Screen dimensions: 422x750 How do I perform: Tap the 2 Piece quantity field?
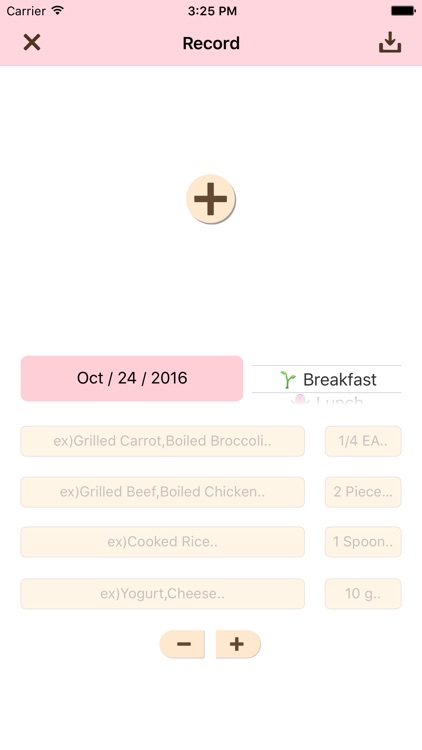click(x=363, y=492)
